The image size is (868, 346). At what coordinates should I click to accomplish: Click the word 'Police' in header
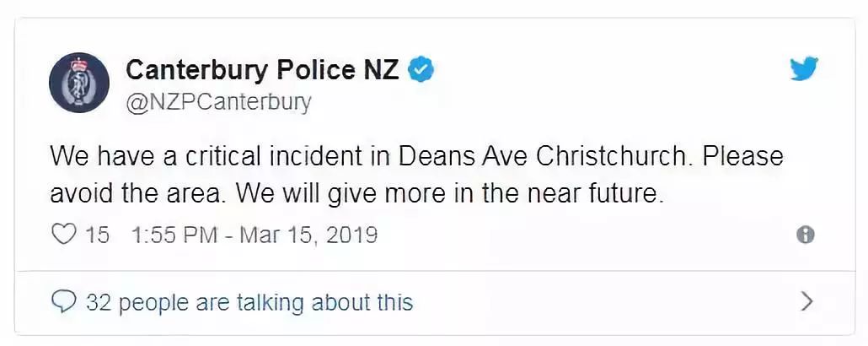pos(315,70)
